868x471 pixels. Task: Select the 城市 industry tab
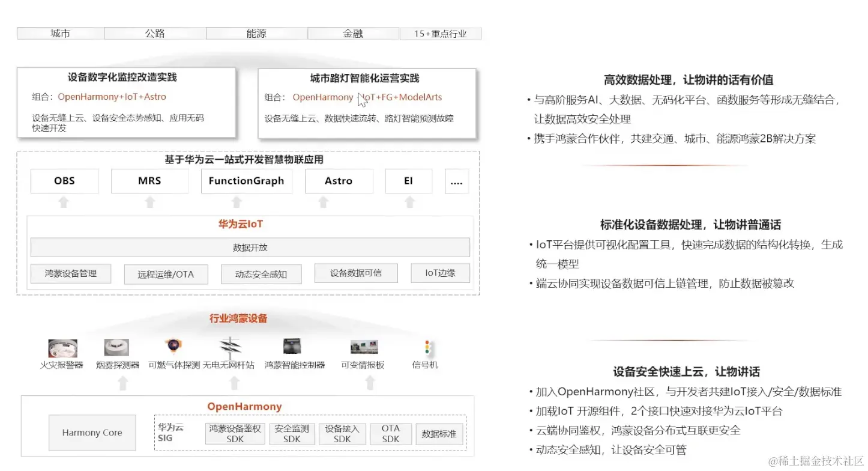click(x=60, y=34)
